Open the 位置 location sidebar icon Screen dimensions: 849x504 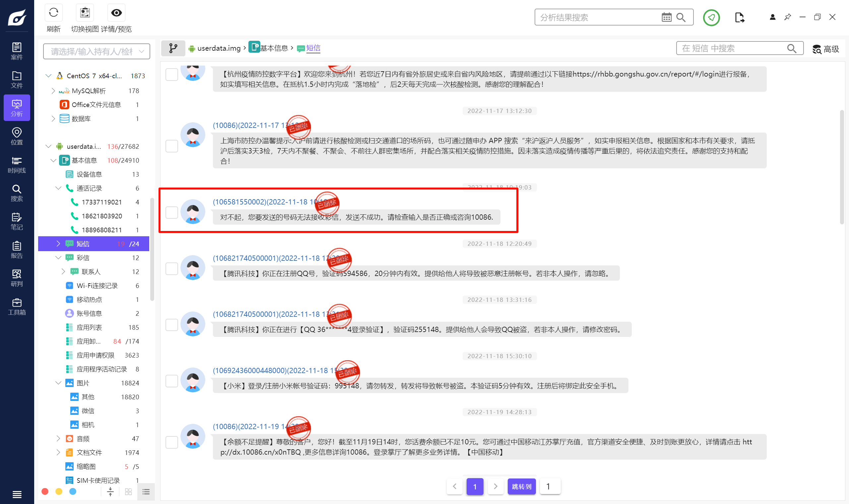(17, 137)
